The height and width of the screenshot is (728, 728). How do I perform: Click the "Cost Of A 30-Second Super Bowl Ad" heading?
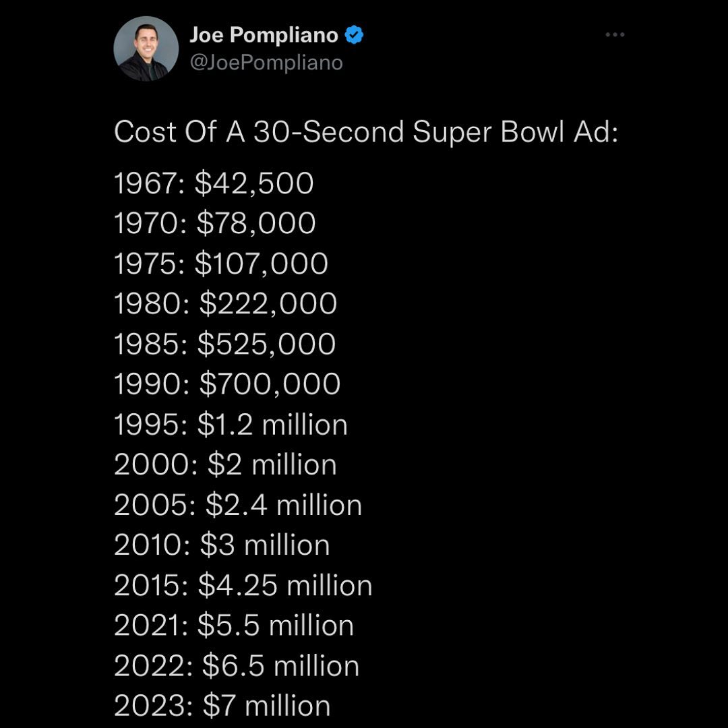(x=366, y=132)
